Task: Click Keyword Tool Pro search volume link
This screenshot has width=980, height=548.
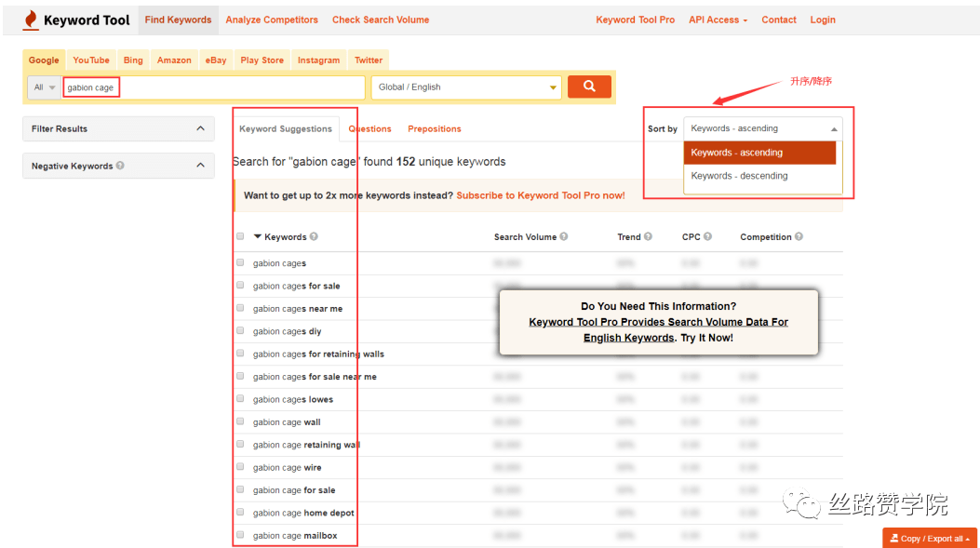Action: [x=658, y=330]
